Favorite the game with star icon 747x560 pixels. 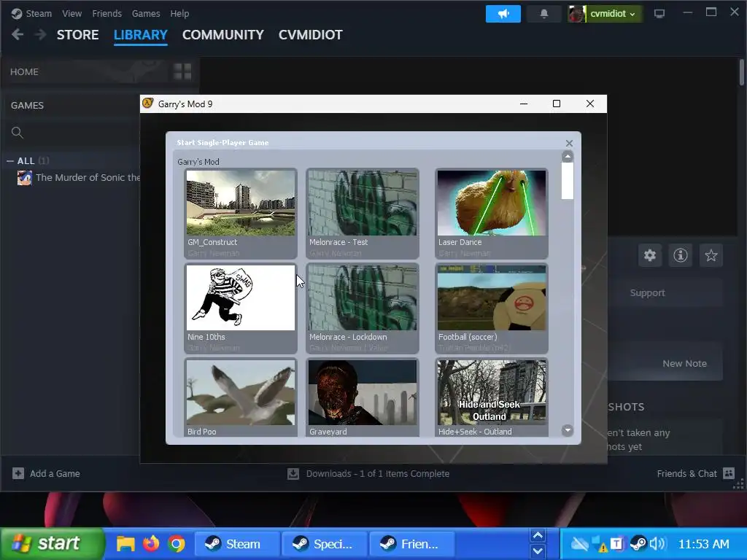click(711, 255)
